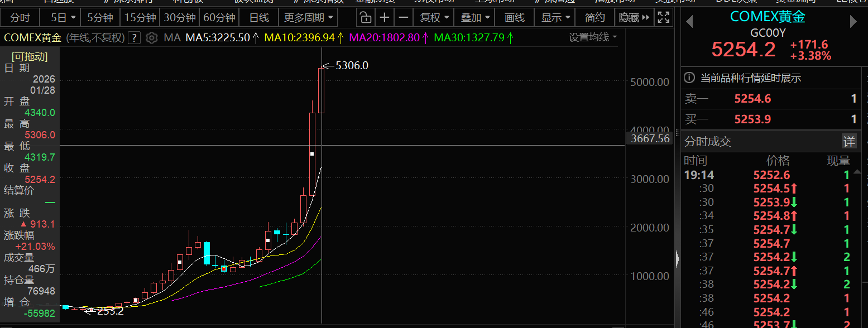Zoom out chart with the minus icon
The width and height of the screenshot is (868, 328).
tap(403, 17)
